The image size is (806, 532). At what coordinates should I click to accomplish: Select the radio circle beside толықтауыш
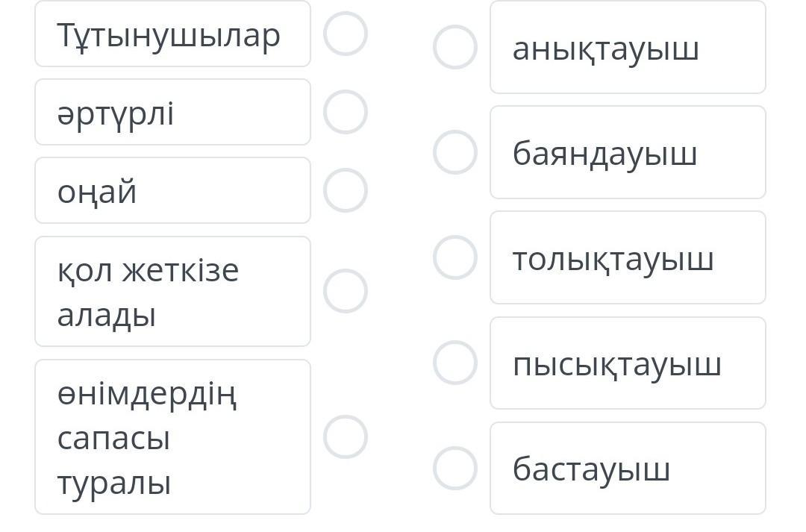pyautogui.click(x=455, y=257)
